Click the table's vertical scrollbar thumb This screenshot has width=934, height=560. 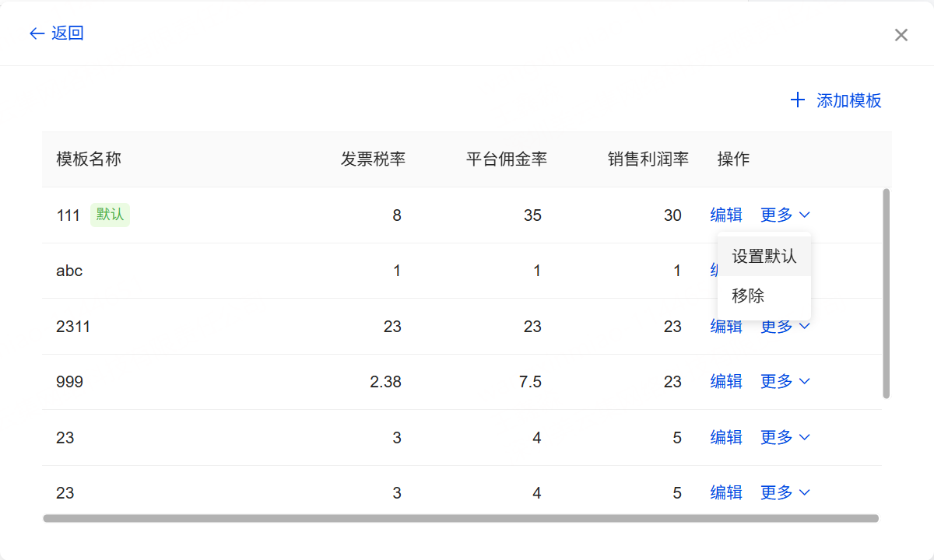pos(887,293)
